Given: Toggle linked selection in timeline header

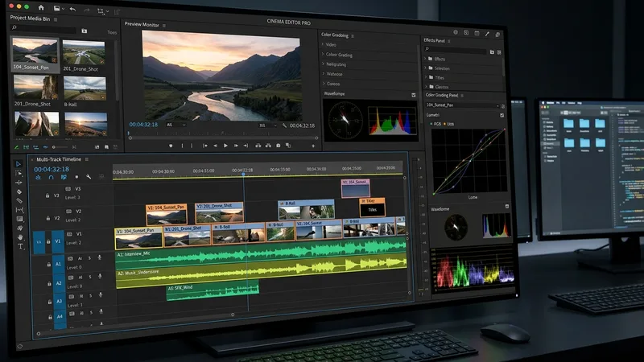Looking at the screenshot, I should (64, 177).
